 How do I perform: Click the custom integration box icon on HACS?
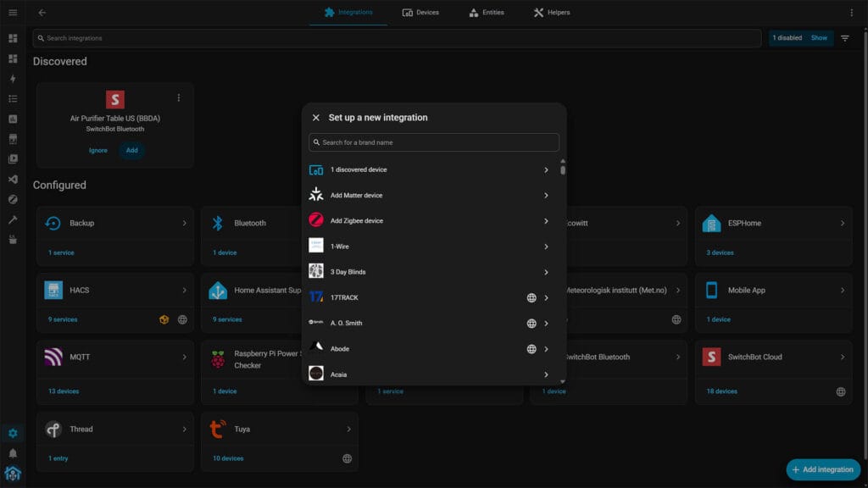164,319
